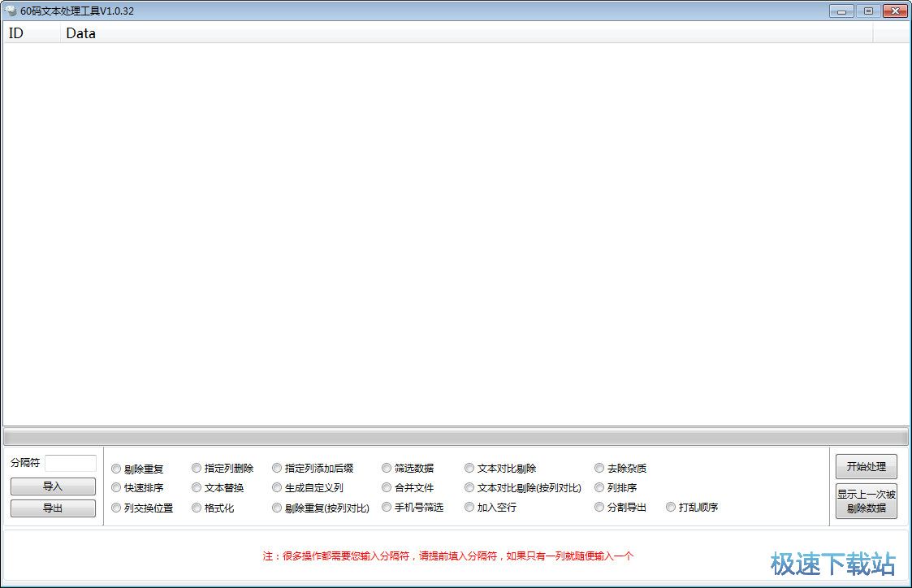Viewport: 912px width, 588px height.
Task: Select the 剔除重复 radio option
Action: [116, 469]
